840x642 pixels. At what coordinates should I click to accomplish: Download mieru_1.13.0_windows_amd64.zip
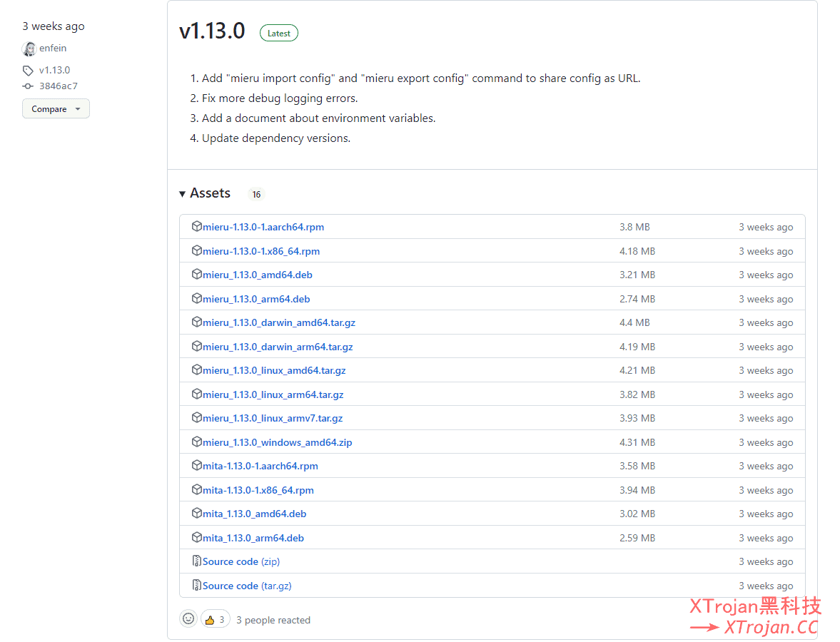277,442
